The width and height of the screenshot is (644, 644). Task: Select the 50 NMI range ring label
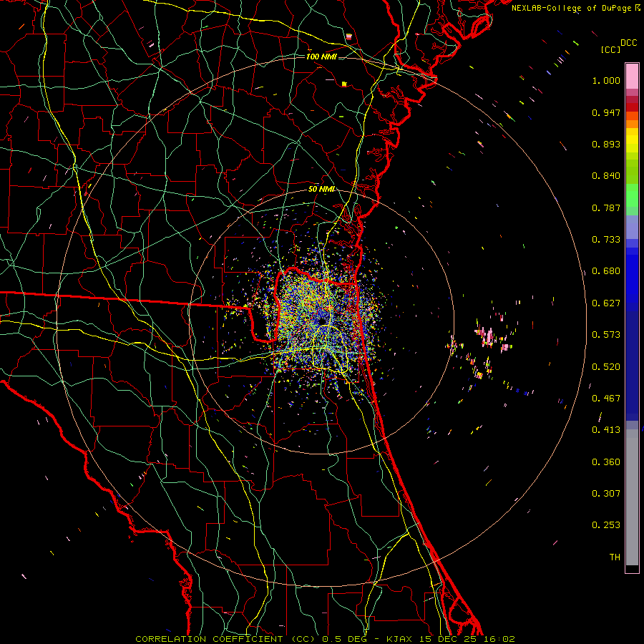coord(321,189)
